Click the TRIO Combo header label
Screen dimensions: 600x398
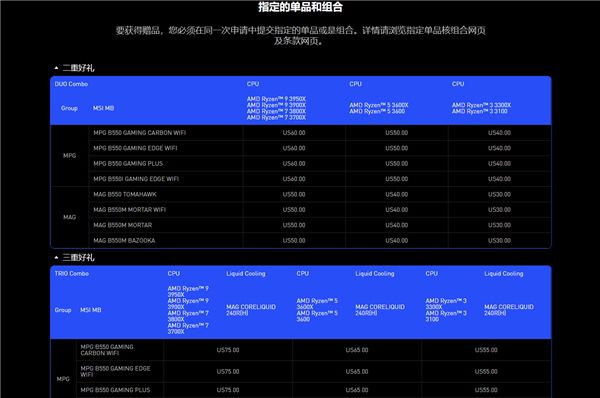pos(72,274)
